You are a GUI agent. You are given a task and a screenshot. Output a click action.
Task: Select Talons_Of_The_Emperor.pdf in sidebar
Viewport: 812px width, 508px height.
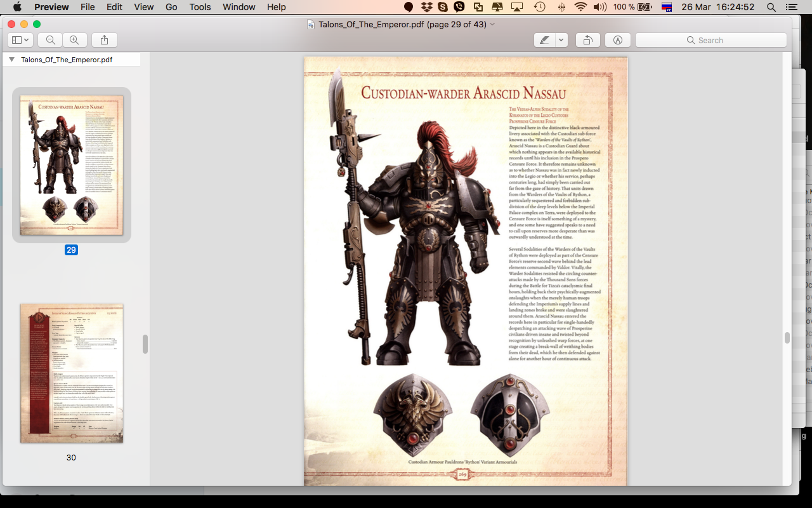click(x=67, y=60)
